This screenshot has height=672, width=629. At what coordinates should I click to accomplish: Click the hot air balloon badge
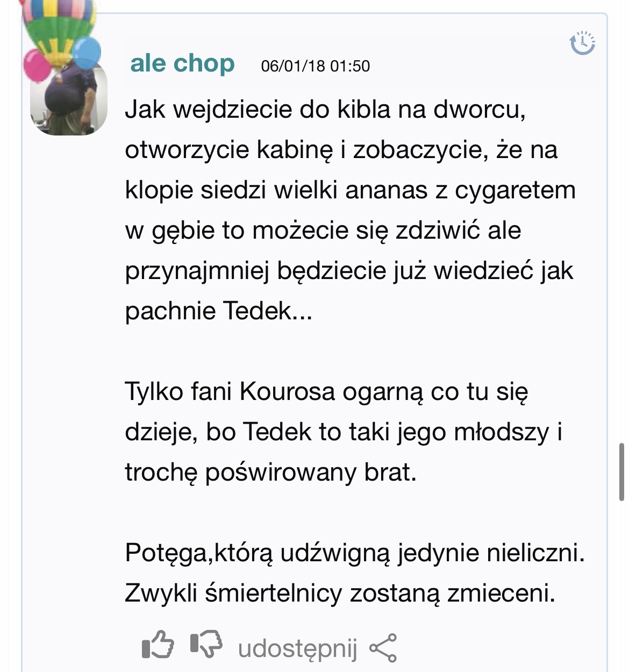click(x=58, y=27)
